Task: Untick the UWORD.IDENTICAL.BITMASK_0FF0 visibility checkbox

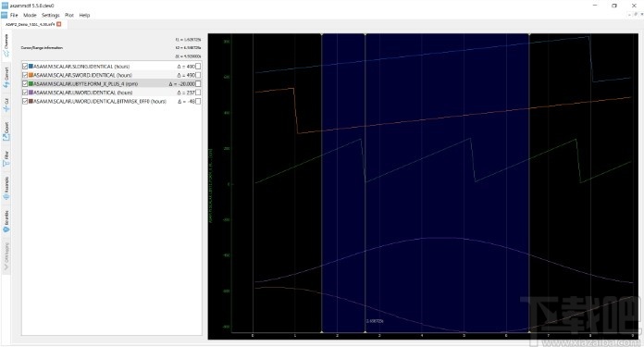Action: pyautogui.click(x=25, y=101)
